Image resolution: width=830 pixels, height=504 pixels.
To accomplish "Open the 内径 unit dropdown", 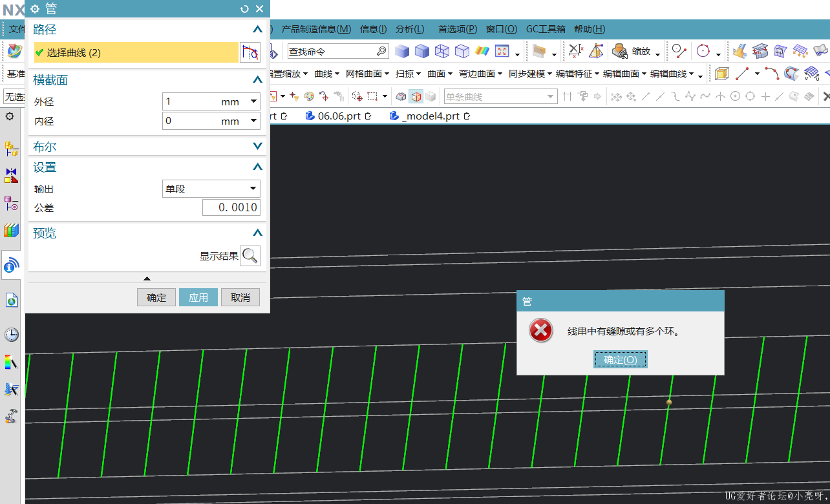I will pos(253,121).
